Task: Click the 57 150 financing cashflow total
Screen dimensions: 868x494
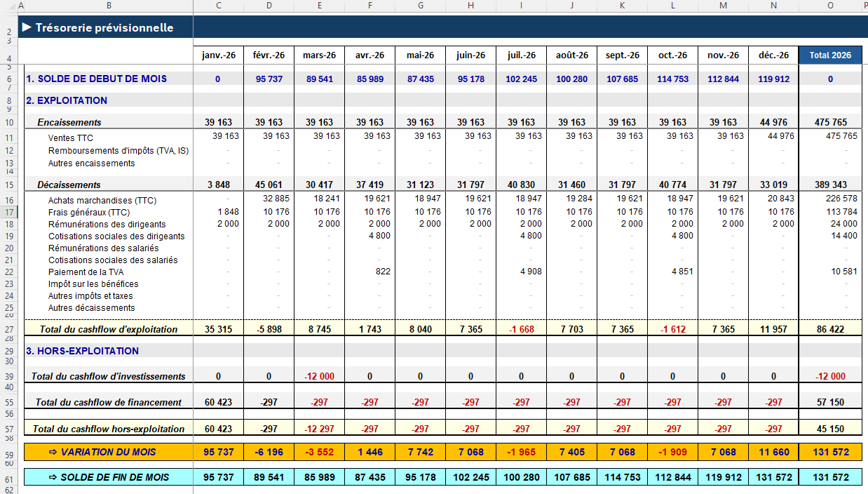Action: coord(830,403)
